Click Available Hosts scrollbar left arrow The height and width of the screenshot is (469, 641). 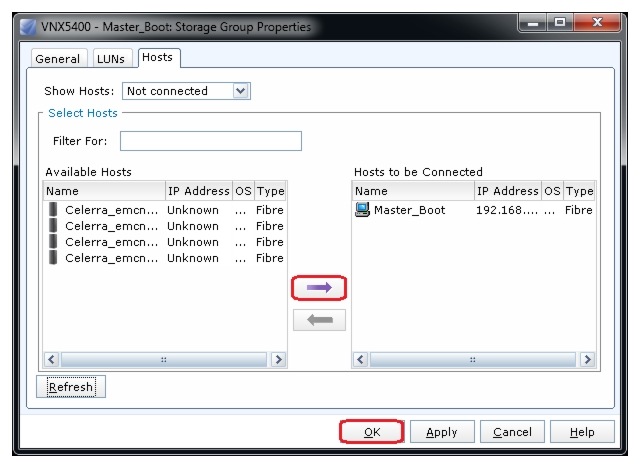52,360
